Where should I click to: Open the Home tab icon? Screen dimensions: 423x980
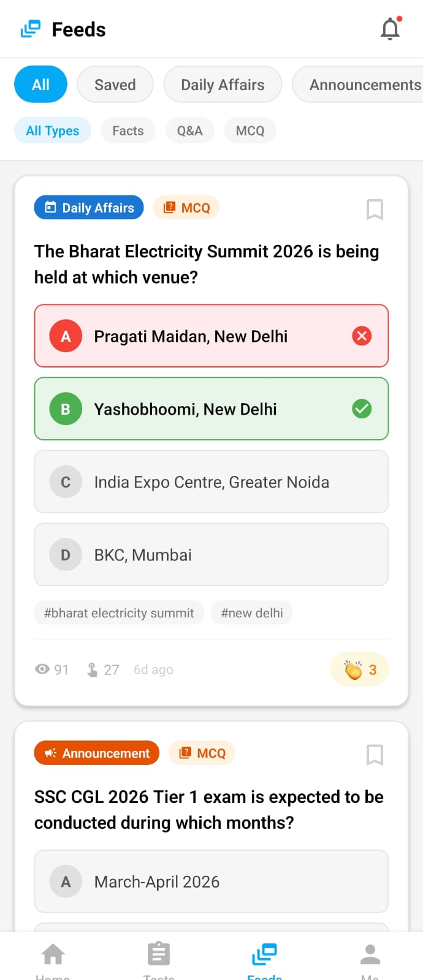tap(53, 956)
